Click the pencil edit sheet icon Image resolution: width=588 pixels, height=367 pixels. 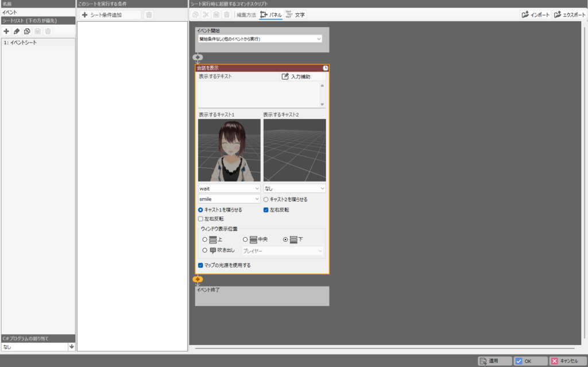pos(17,31)
